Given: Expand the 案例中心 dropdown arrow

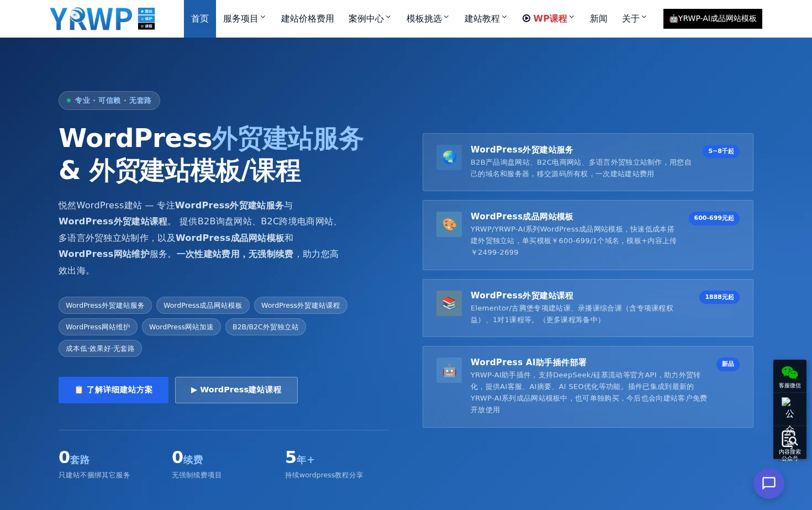Looking at the screenshot, I should (x=388, y=17).
